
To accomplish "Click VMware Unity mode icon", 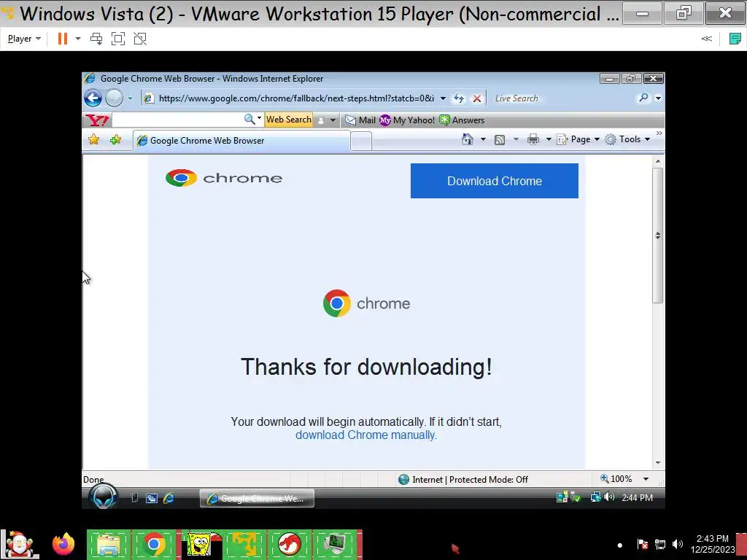I will coord(140,39).
